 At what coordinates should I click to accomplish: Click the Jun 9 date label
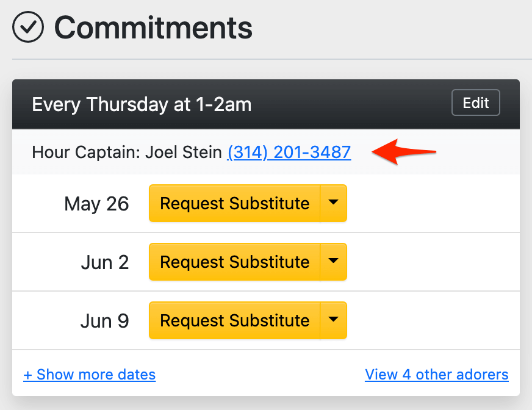[x=105, y=321]
